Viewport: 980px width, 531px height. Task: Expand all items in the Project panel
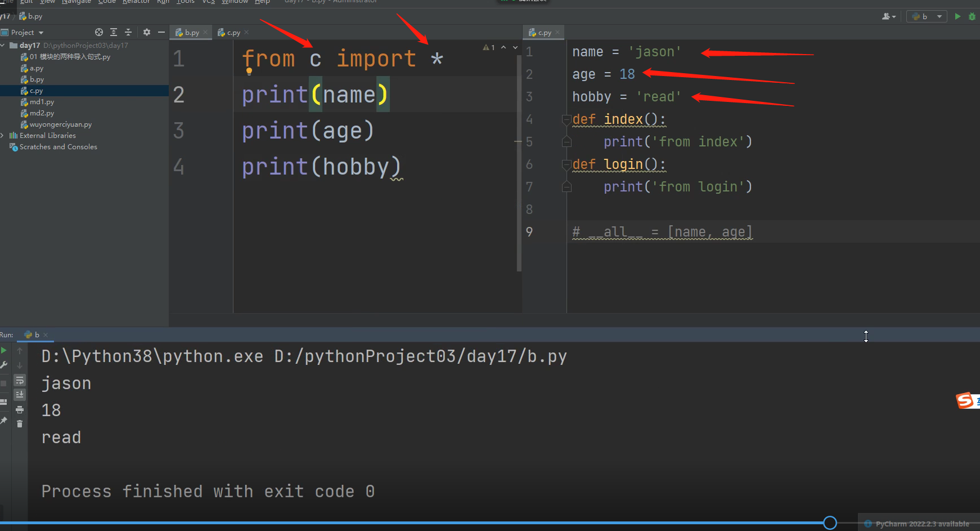click(114, 32)
